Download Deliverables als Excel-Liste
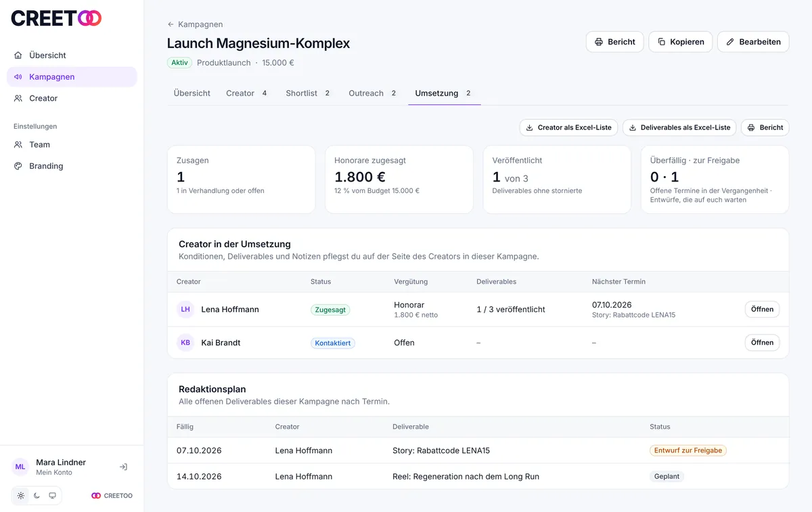Viewport: 812px width, 512px height. [679, 127]
